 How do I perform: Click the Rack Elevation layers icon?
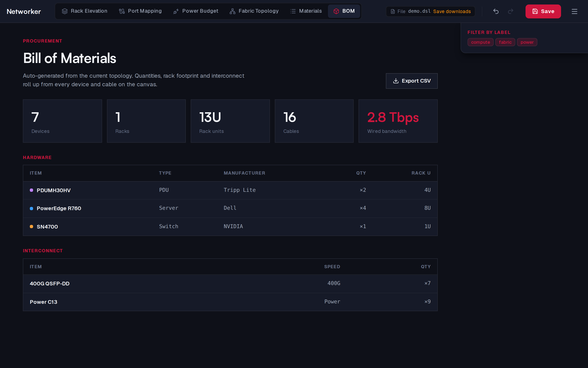pos(65,11)
